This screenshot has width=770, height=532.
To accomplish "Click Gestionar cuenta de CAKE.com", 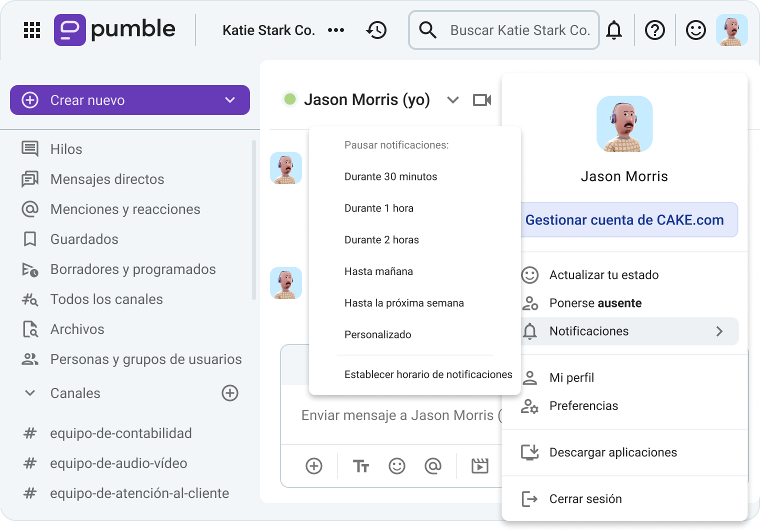I will pos(624,219).
